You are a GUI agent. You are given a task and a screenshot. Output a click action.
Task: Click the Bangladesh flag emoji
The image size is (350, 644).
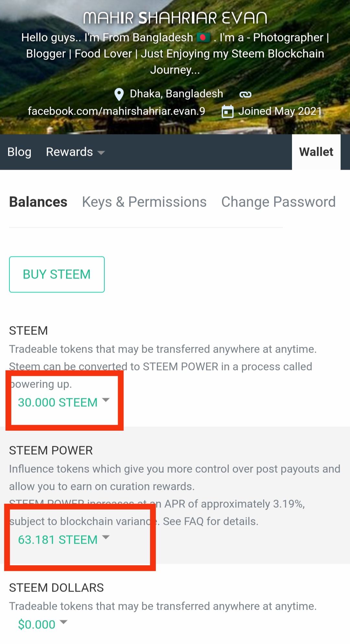pyautogui.click(x=203, y=38)
